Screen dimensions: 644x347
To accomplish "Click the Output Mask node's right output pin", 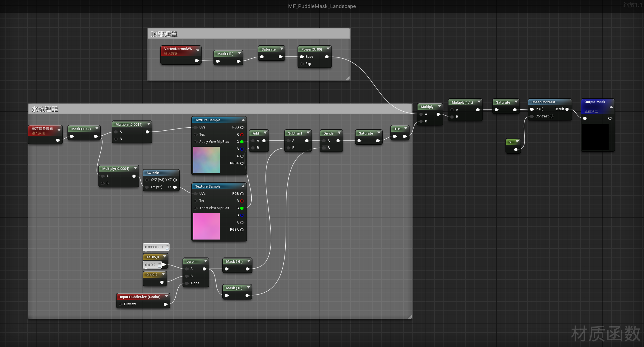I will click(610, 119).
